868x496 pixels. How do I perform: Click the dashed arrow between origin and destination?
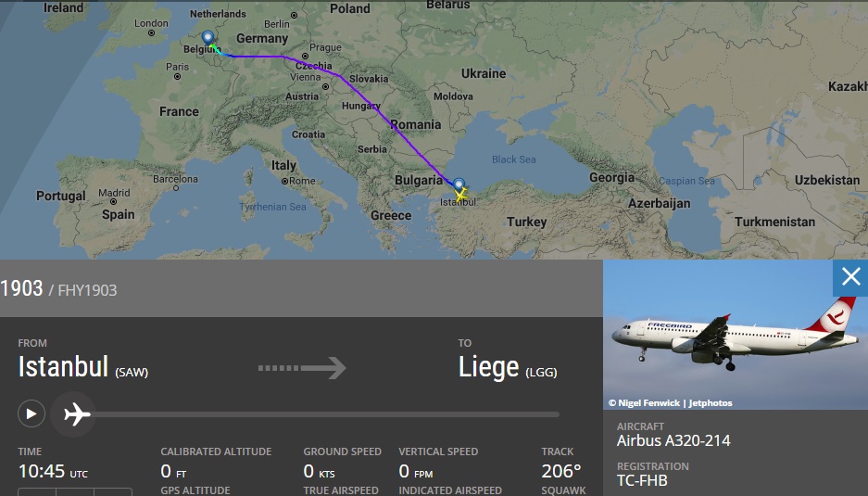point(302,368)
